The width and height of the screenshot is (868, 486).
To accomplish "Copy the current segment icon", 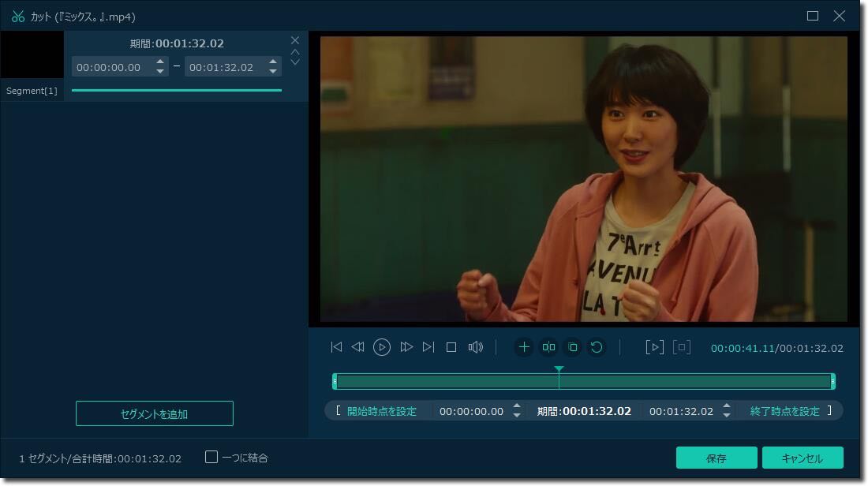I will point(573,347).
